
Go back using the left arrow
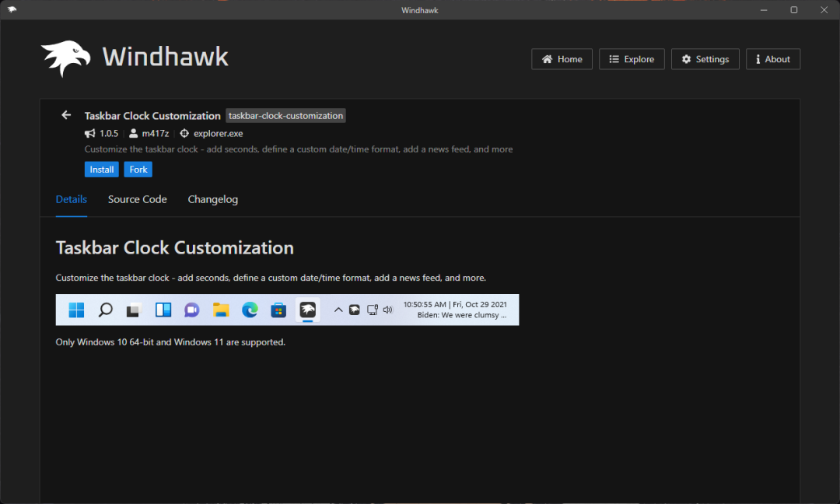point(66,115)
